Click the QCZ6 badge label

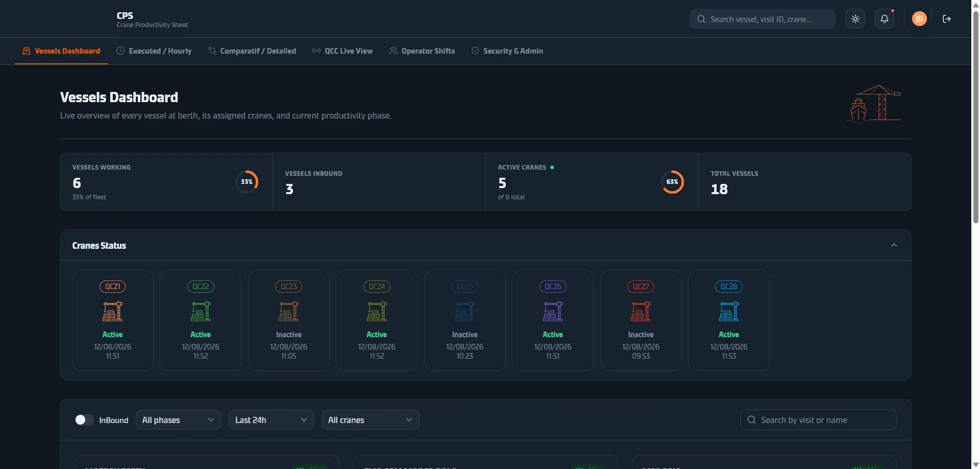click(x=553, y=287)
